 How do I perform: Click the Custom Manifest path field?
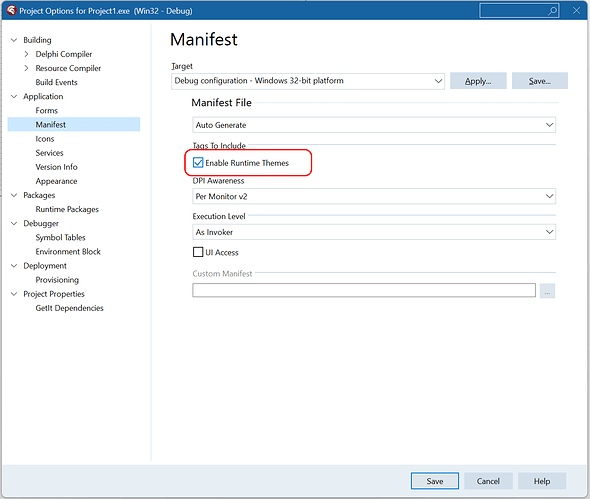coord(364,291)
